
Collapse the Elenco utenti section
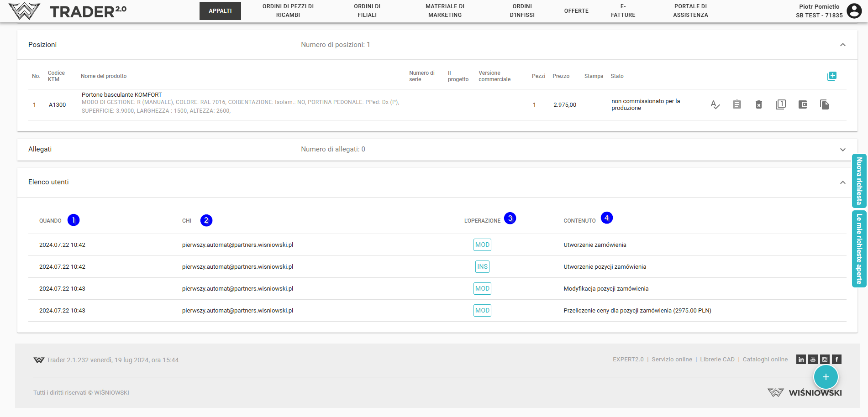pos(842,182)
